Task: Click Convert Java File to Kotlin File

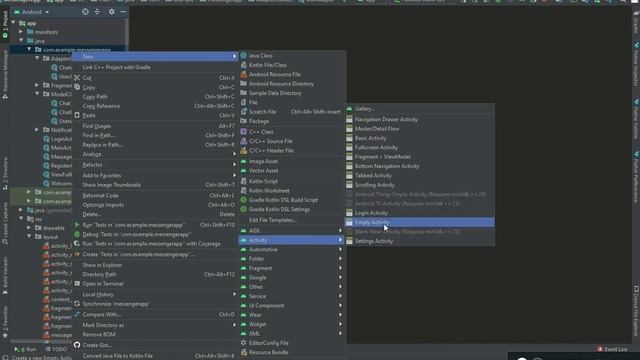Action: click(x=155, y=356)
